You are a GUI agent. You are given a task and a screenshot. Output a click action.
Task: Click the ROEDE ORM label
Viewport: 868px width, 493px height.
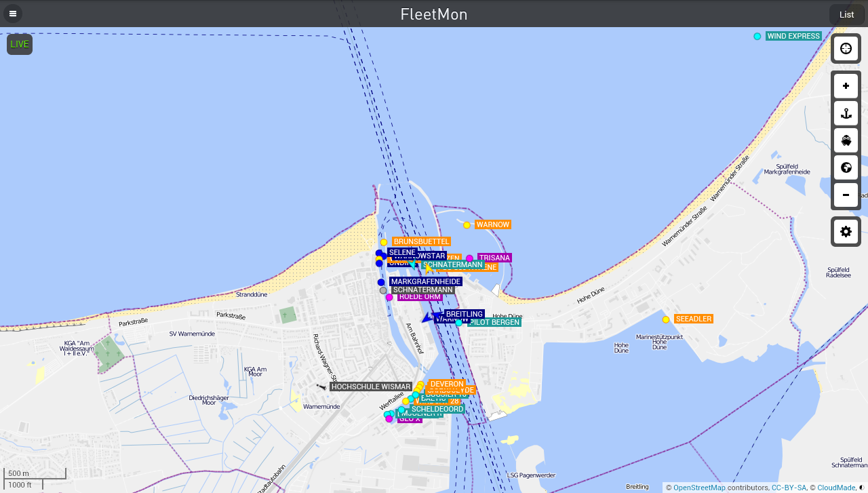tap(420, 296)
